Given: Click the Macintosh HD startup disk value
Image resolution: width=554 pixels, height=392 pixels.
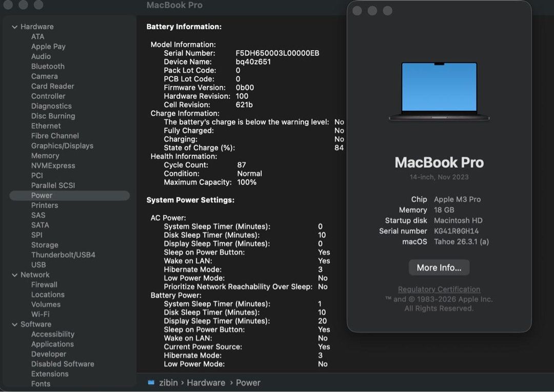Looking at the screenshot, I should 458,220.
